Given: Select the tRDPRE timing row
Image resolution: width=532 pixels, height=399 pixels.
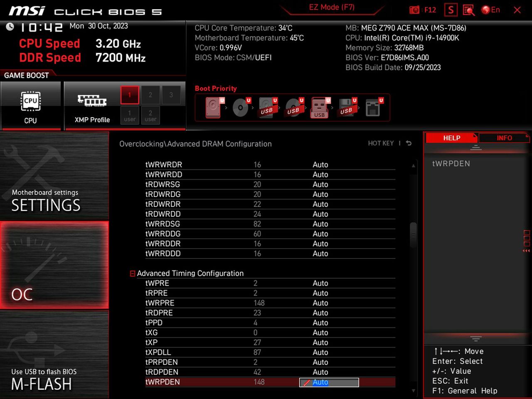Looking at the screenshot, I should coord(270,313).
